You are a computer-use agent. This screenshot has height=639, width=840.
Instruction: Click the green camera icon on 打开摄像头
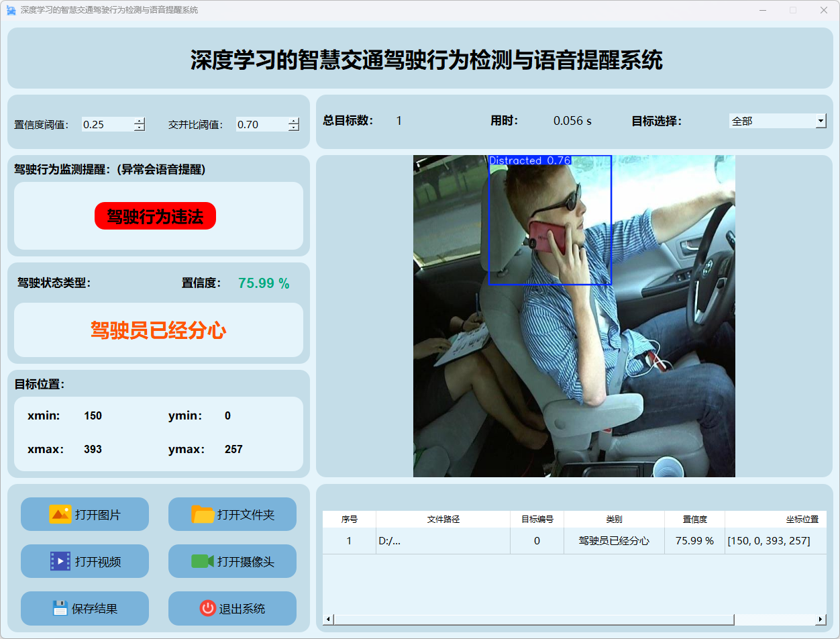[202, 561]
